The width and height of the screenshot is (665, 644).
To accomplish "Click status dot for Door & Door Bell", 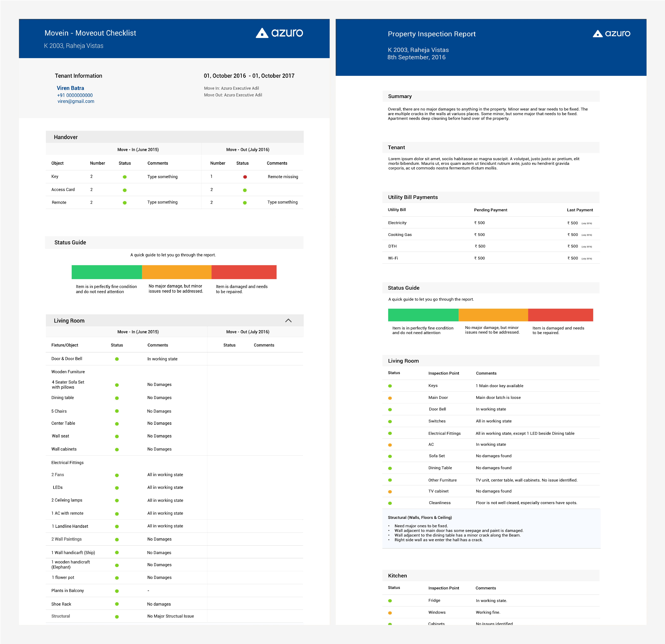I will pos(117,359).
